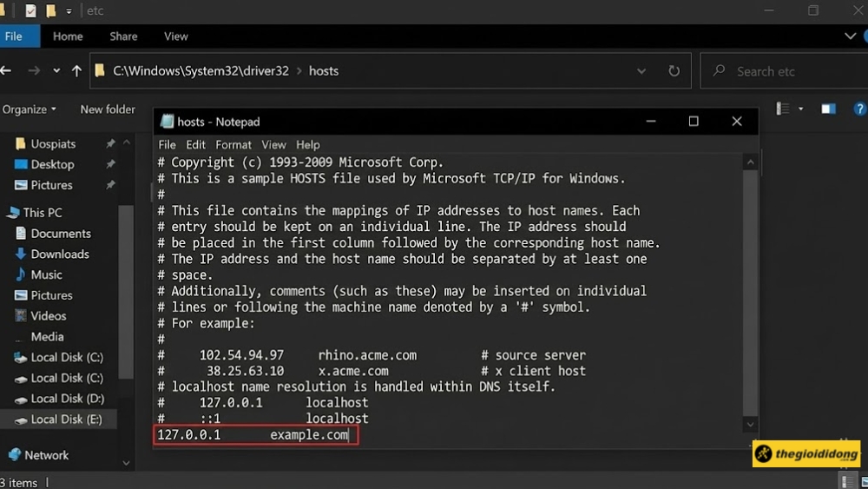The height and width of the screenshot is (489, 868).
Task: Click Notepad scrollbar down arrow
Action: [750, 425]
